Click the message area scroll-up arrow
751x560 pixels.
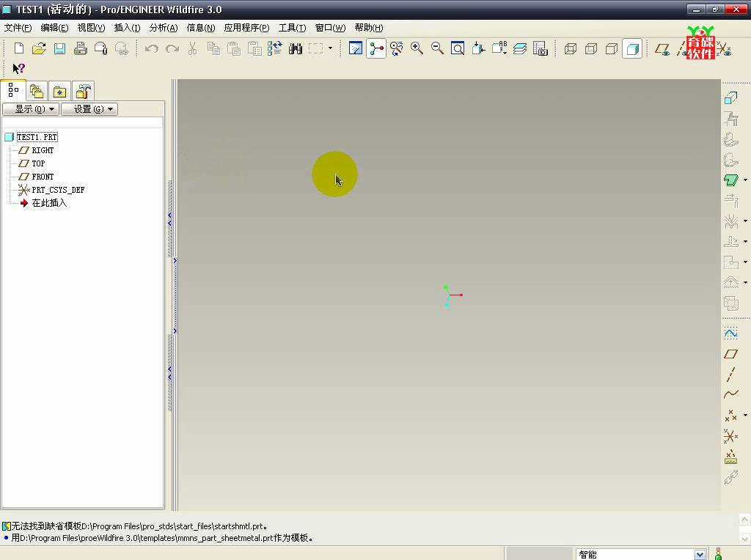pyautogui.click(x=745, y=520)
